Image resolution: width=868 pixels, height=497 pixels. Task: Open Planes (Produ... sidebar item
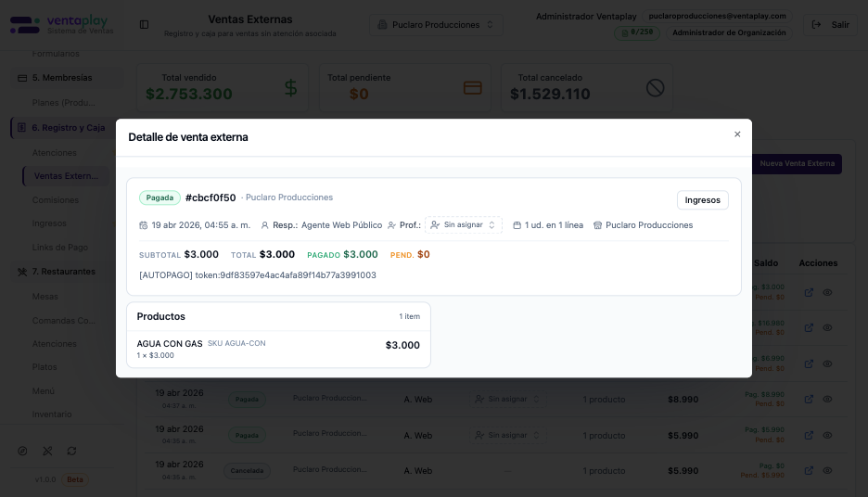pyautogui.click(x=64, y=103)
